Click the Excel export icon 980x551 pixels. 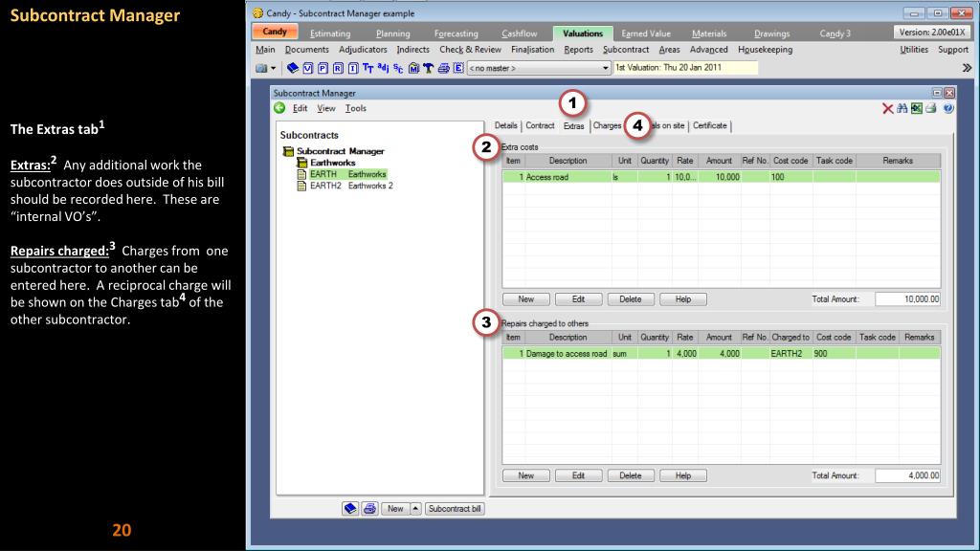[x=916, y=109]
